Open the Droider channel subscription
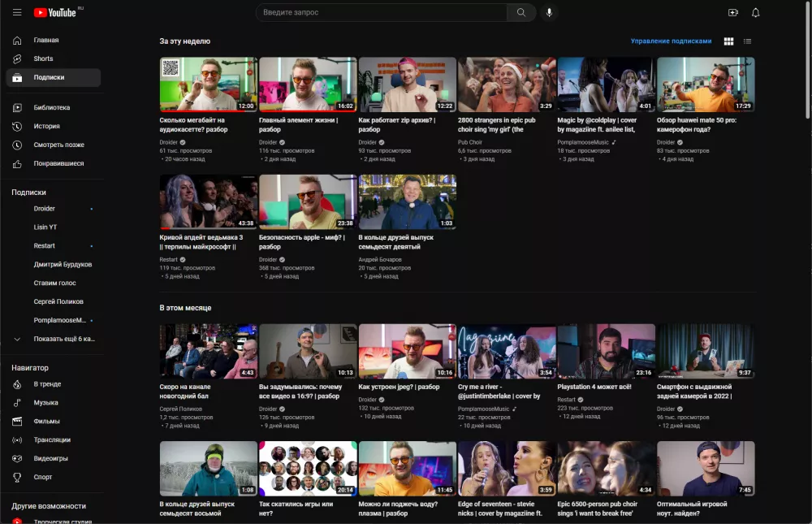 click(x=45, y=209)
